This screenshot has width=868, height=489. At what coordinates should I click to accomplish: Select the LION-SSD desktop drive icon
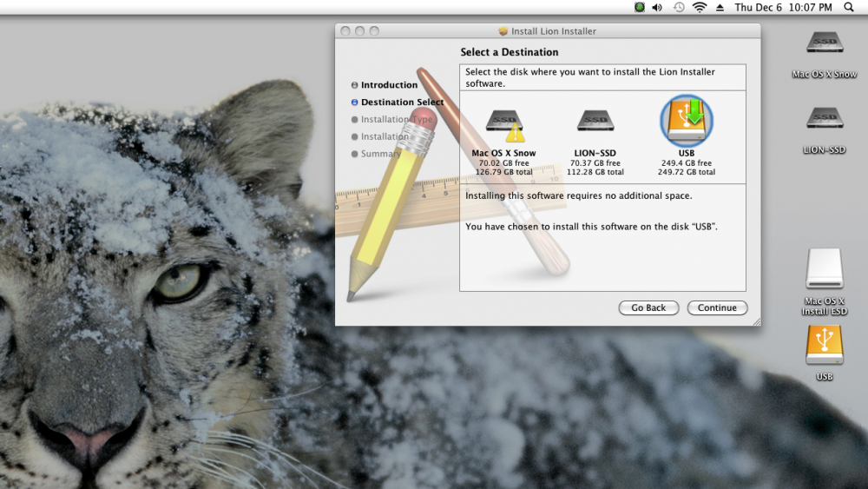[825, 117]
